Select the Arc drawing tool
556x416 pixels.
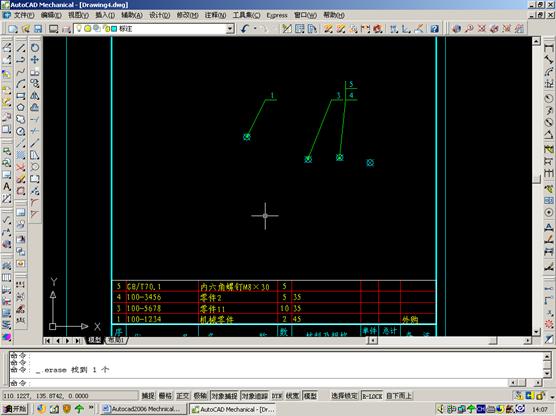tap(21, 84)
